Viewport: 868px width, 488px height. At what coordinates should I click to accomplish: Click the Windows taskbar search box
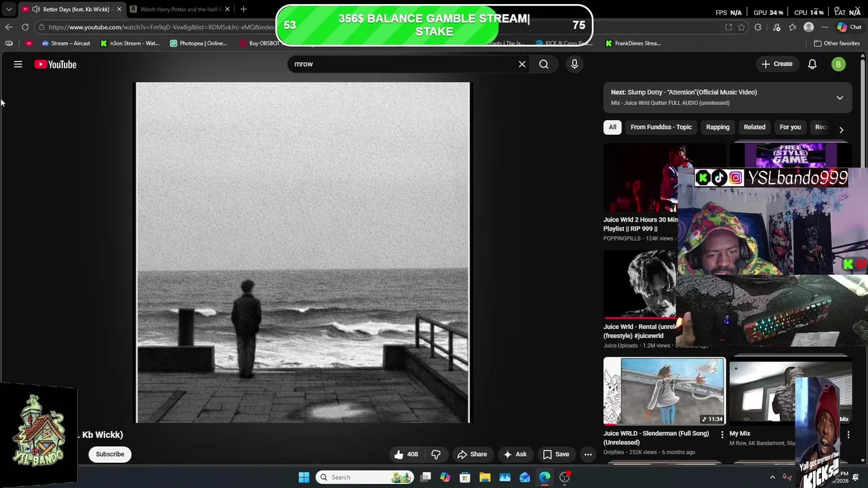(x=365, y=477)
